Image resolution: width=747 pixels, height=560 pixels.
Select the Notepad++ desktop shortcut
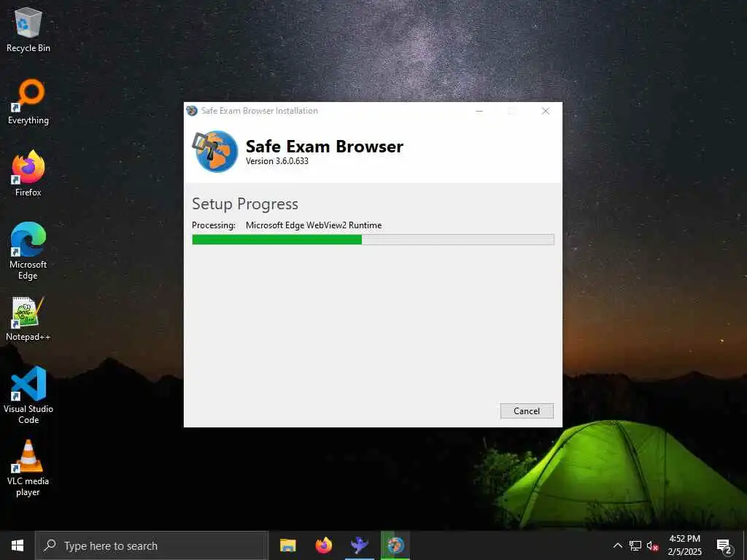tap(28, 319)
